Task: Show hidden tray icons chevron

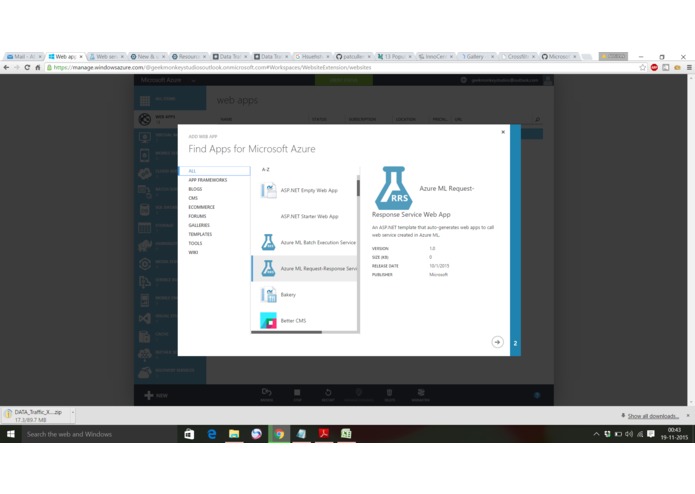Action: pyautogui.click(x=596, y=434)
